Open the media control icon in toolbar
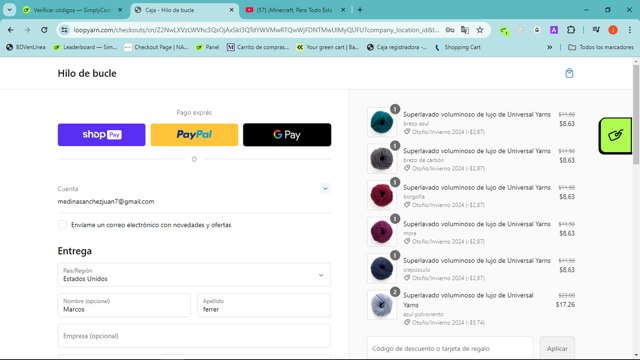640x360 pixels. [596, 30]
